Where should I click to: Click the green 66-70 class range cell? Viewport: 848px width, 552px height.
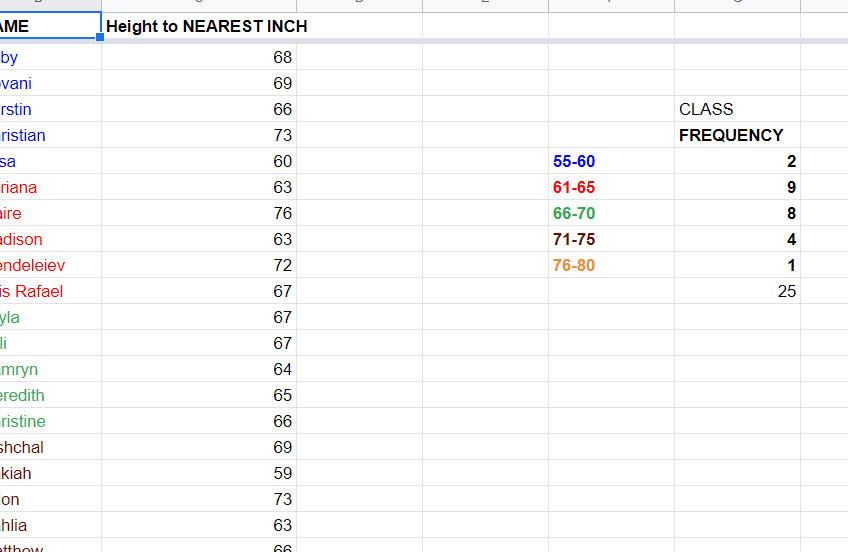(x=612, y=213)
